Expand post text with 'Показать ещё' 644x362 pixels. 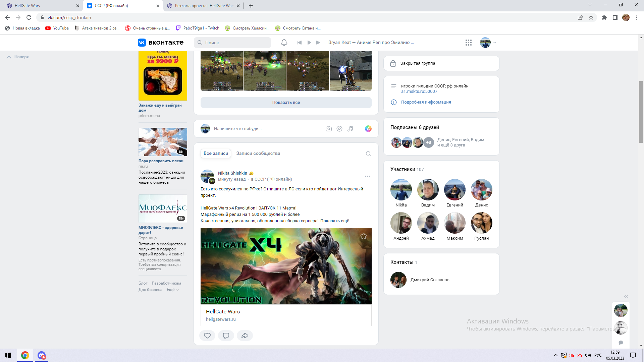[x=335, y=221]
